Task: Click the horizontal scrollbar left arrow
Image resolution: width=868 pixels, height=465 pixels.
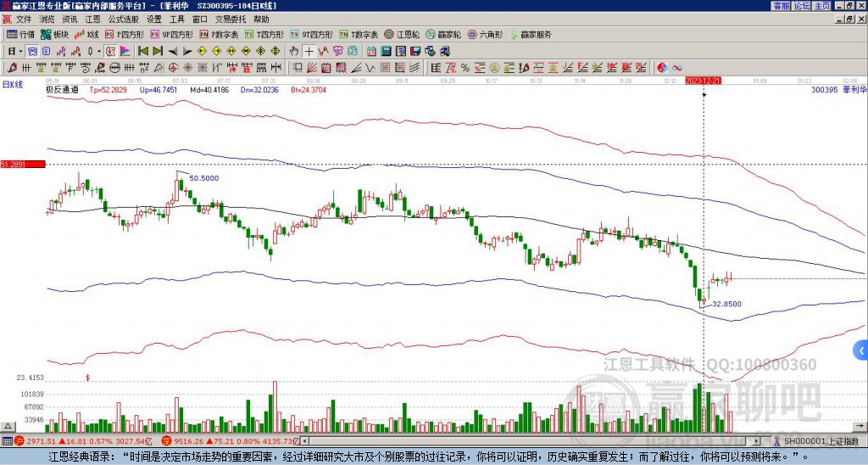Action: pyautogui.click(x=304, y=441)
